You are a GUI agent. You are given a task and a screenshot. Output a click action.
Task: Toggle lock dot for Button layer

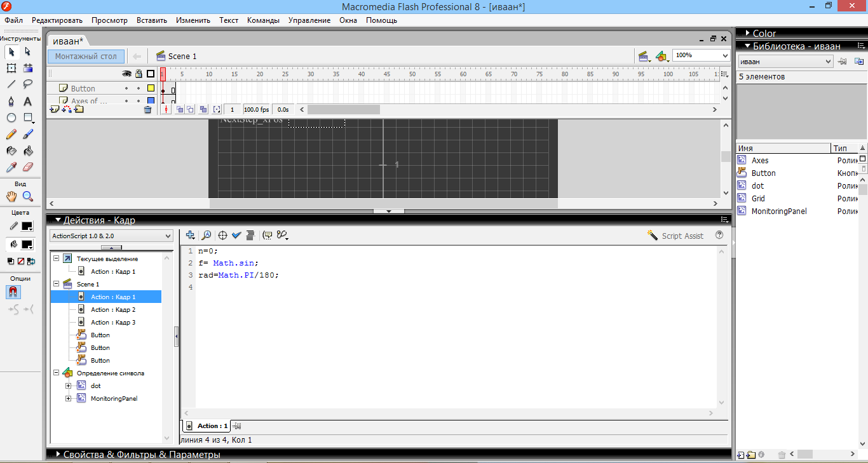click(x=139, y=88)
